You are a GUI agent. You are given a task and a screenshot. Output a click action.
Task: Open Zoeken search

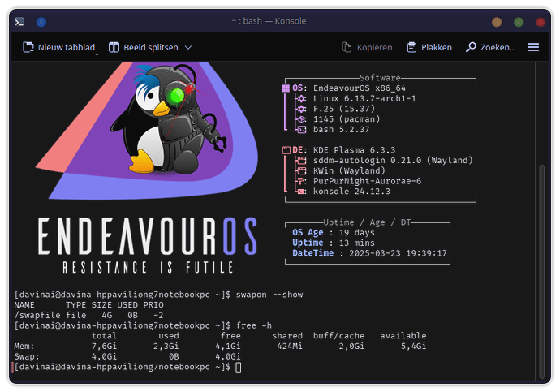(491, 48)
